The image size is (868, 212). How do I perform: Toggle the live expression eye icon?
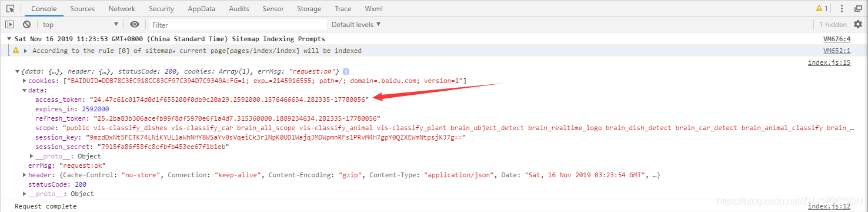pos(135,25)
